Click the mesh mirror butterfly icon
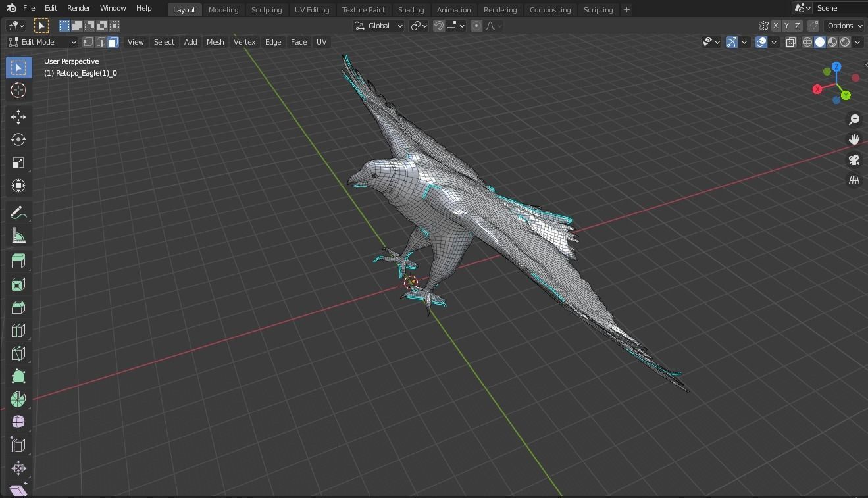Screen dimensions: 868x498 pos(763,26)
